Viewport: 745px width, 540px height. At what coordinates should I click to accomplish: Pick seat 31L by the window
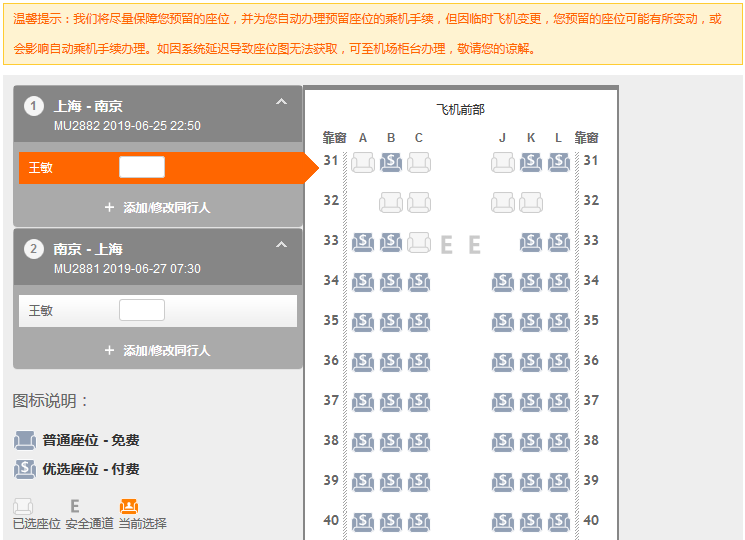click(x=558, y=162)
